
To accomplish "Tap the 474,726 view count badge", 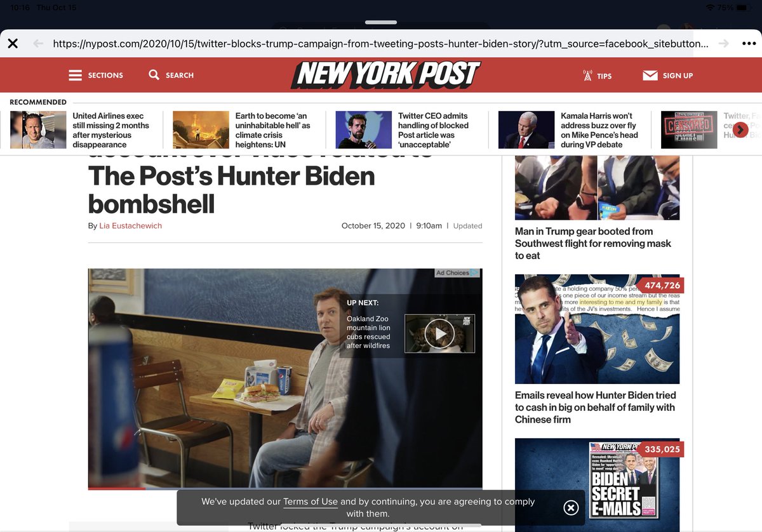I will click(x=662, y=286).
